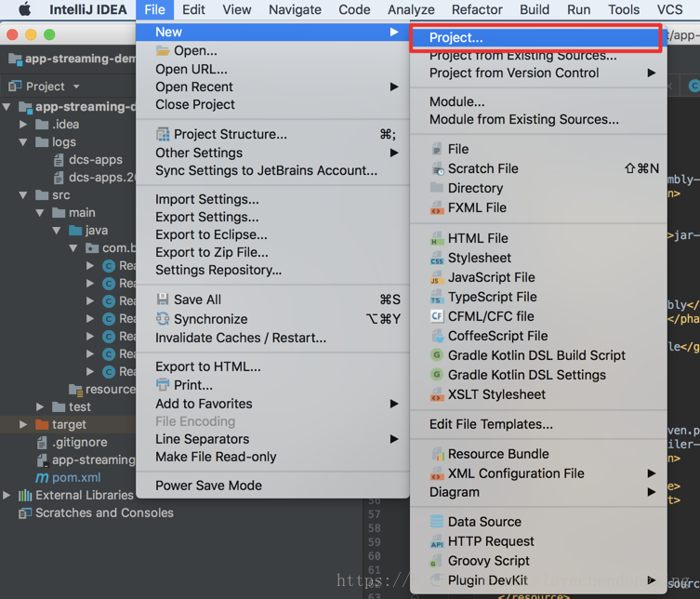The height and width of the screenshot is (599, 700).
Task: Click the CoffeeScript File icon
Action: [x=437, y=336]
